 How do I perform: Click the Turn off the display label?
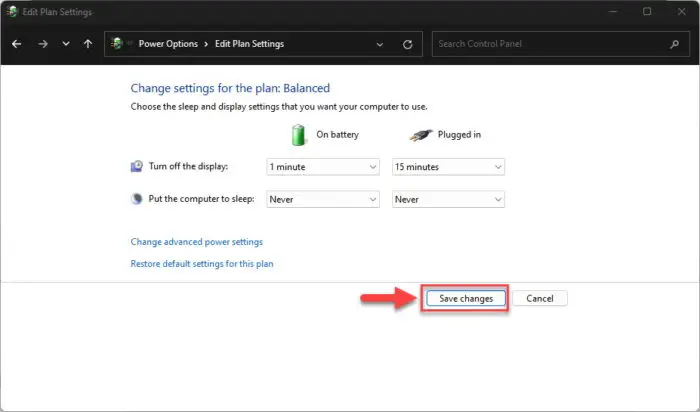coord(188,166)
